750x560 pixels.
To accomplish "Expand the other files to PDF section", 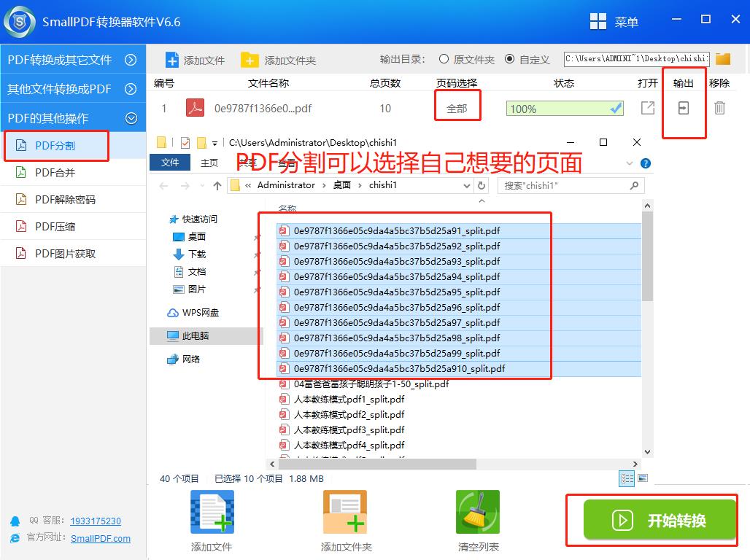I will (131, 89).
